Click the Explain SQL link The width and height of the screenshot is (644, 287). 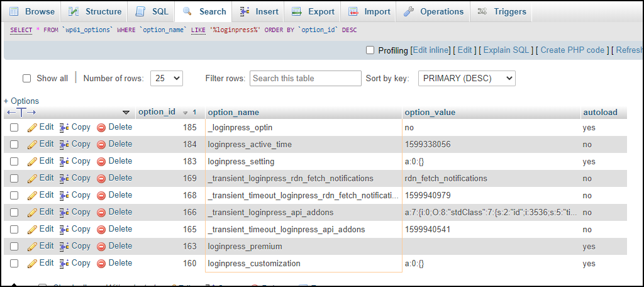pos(506,50)
